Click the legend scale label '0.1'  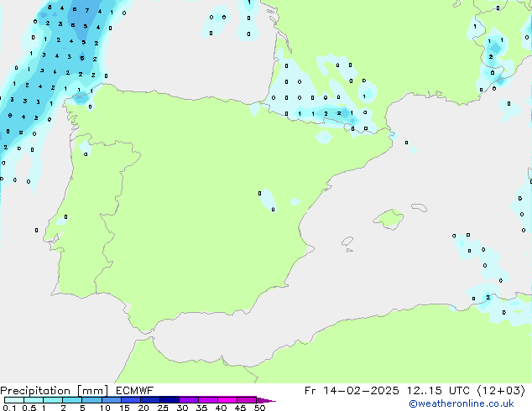coord(9,408)
